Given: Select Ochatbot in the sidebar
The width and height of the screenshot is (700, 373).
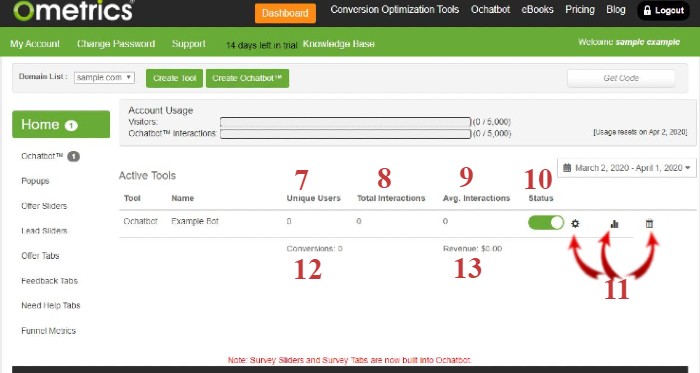Looking at the screenshot, I should click(x=42, y=156).
